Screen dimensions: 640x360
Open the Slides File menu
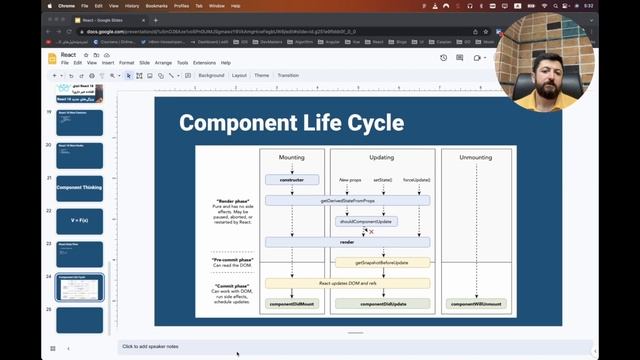65,63
